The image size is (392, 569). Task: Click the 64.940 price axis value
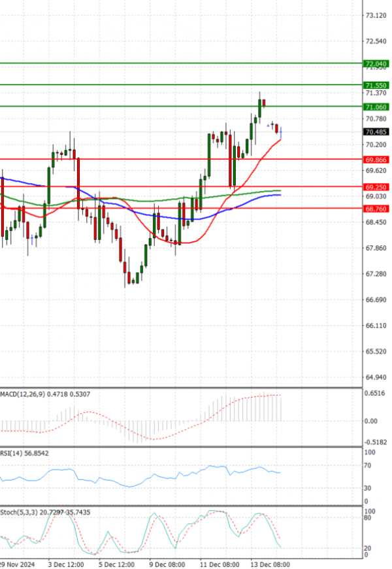[376, 377]
